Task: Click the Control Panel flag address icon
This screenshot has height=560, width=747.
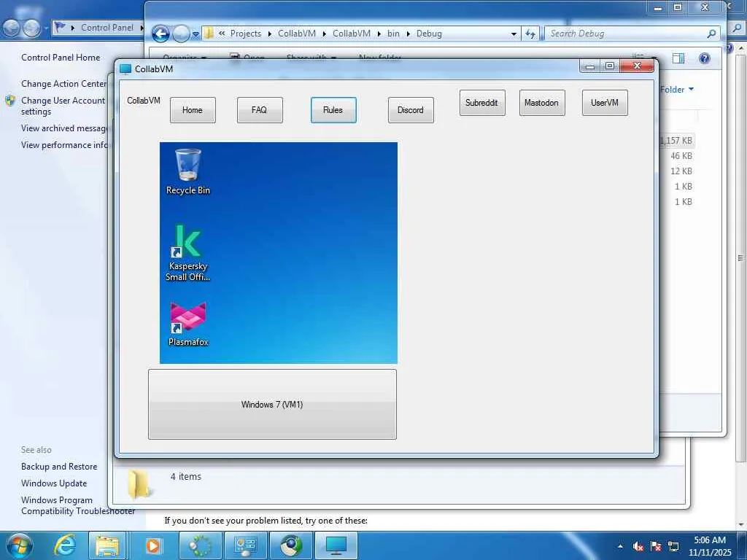Action: (60, 27)
